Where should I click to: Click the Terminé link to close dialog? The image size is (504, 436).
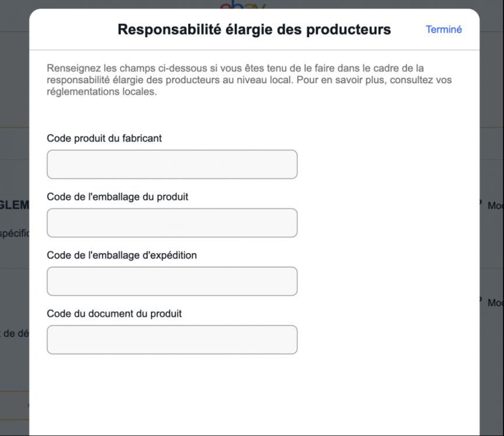click(443, 30)
